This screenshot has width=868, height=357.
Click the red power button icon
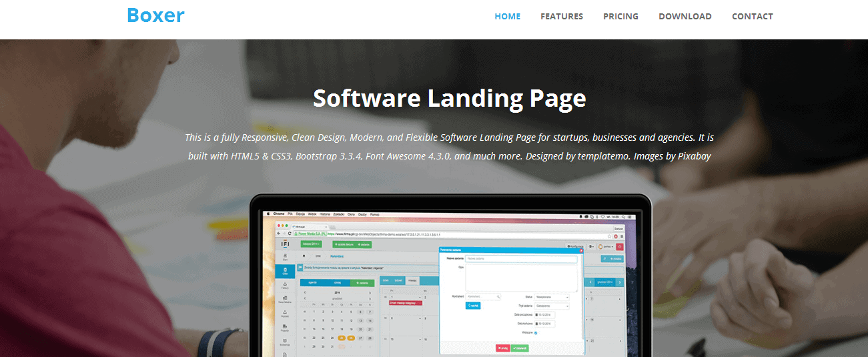pos(620,246)
